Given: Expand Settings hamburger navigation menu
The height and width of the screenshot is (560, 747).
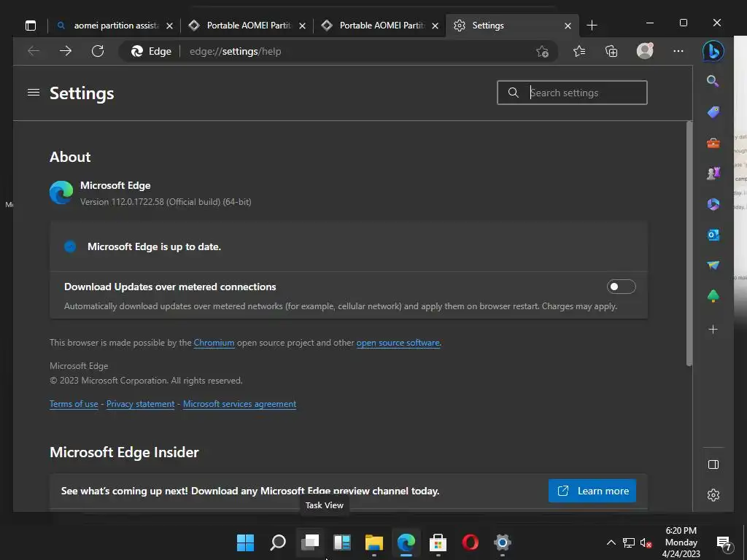Looking at the screenshot, I should pyautogui.click(x=34, y=93).
